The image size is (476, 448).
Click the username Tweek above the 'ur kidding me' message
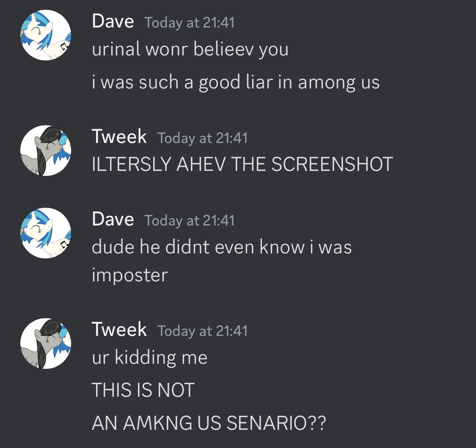119,330
